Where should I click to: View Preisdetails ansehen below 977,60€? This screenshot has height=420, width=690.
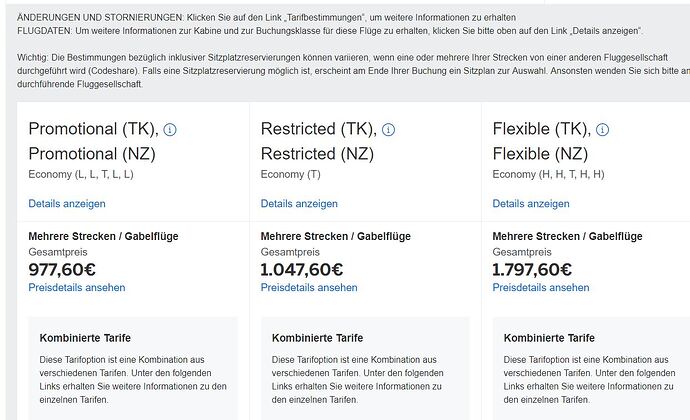coord(77,288)
